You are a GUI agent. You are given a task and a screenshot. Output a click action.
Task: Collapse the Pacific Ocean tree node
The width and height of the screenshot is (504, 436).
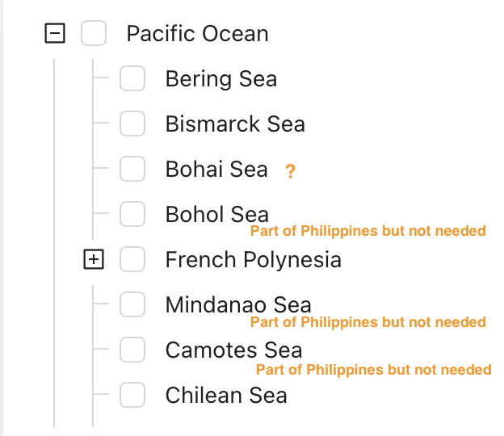click(55, 34)
